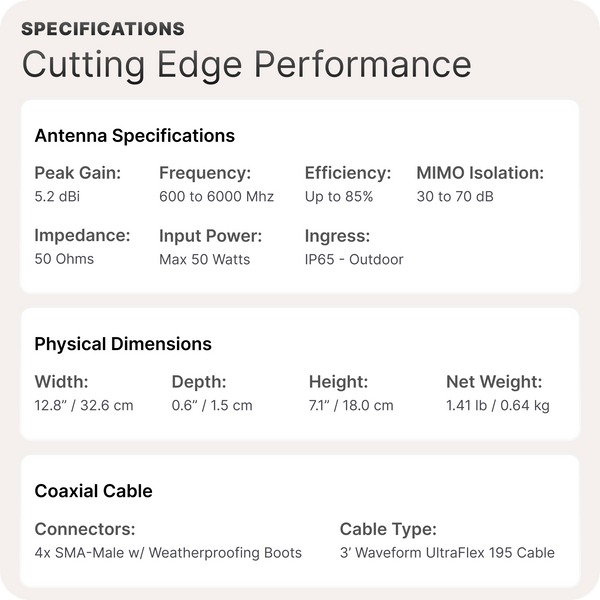This screenshot has width=600, height=600.
Task: Click the IP65 - Outdoor ingress value
Action: (x=354, y=260)
